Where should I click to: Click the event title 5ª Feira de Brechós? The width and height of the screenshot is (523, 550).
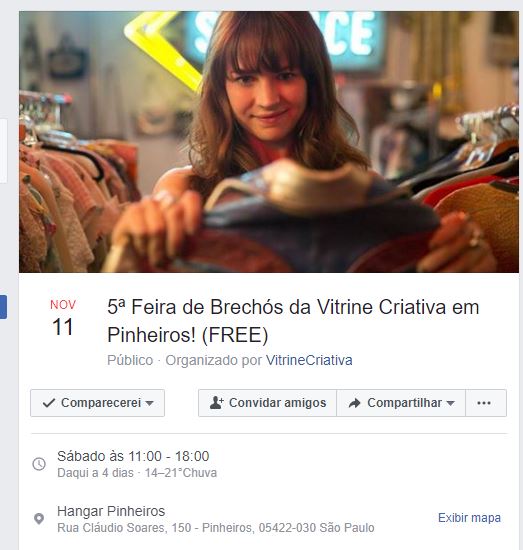pos(293,321)
